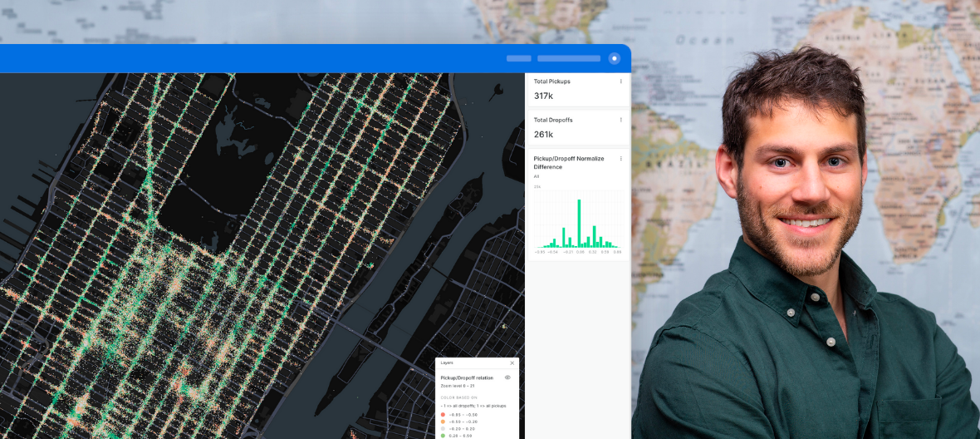Click the red -0.85 to -0.50 legend swatch

tap(443, 415)
